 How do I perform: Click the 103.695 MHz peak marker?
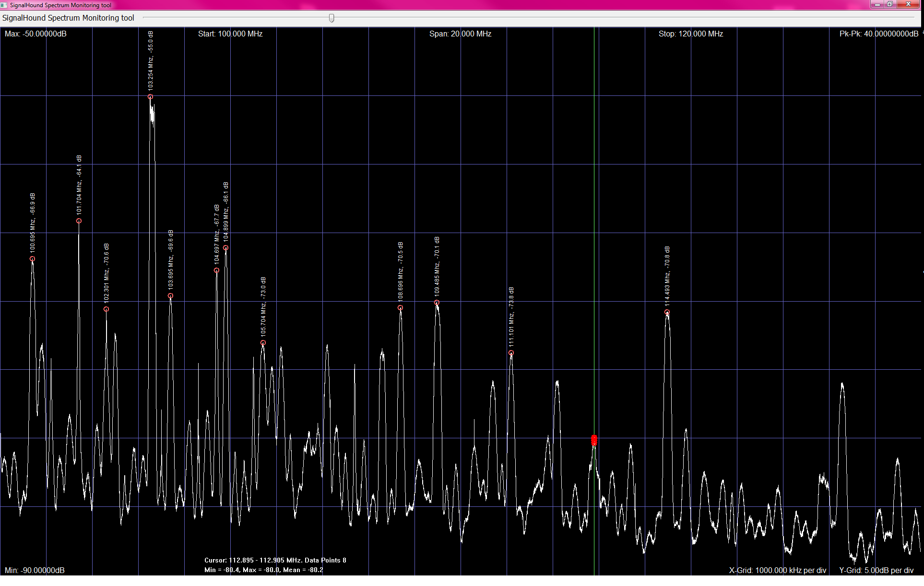(170, 296)
